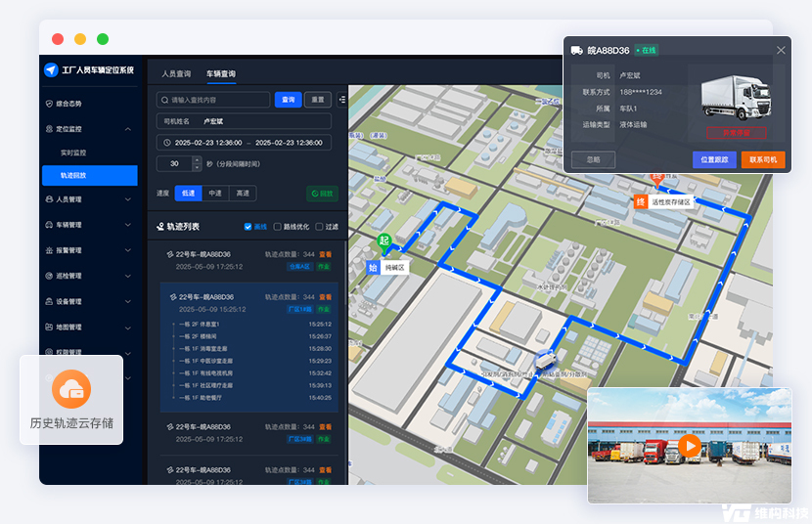Click the 历史轨迹云存储 cloud icon
The height and width of the screenshot is (524, 812).
click(70, 390)
